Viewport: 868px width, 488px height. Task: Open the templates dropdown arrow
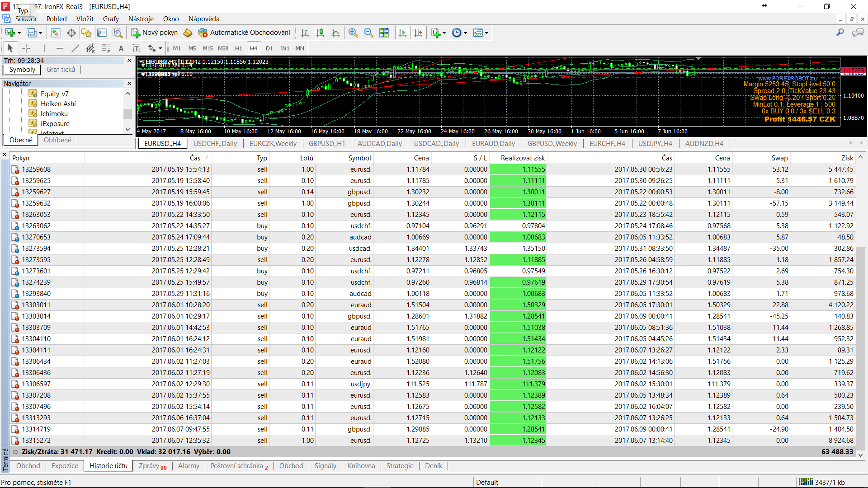coord(486,33)
